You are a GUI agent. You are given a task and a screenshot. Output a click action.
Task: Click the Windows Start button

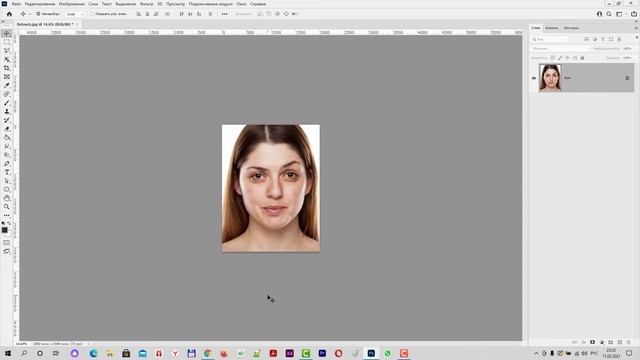7,353
